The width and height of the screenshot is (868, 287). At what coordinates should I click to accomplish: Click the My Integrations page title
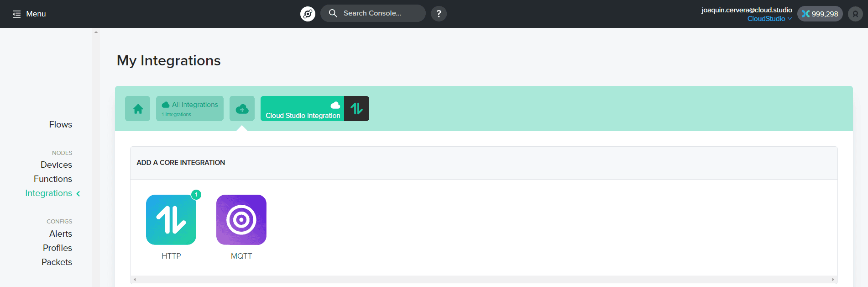[168, 61]
